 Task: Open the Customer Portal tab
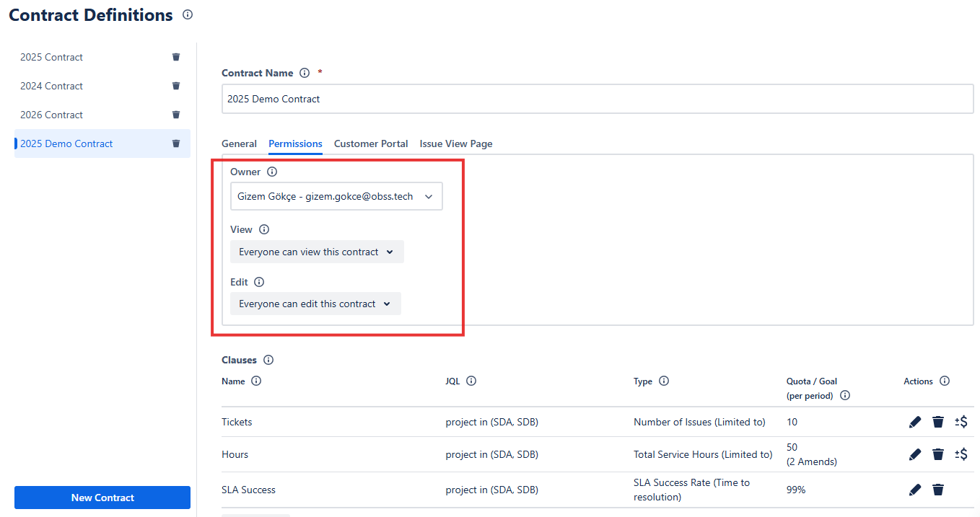click(x=371, y=143)
